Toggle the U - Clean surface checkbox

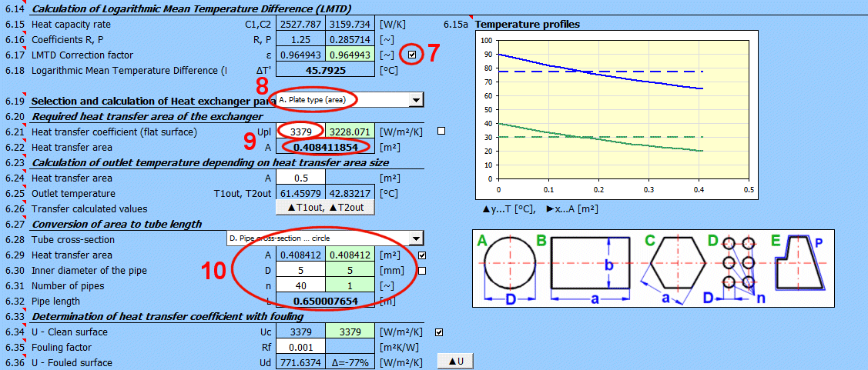[439, 332]
